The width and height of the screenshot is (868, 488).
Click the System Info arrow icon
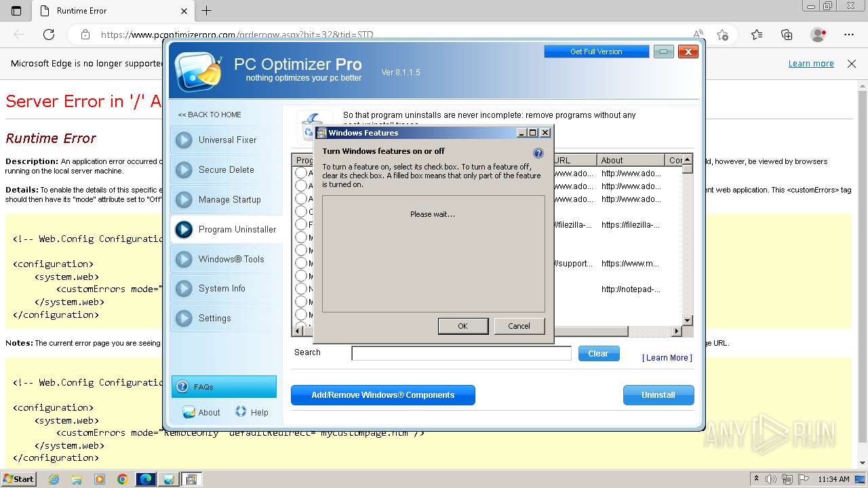[184, 289]
